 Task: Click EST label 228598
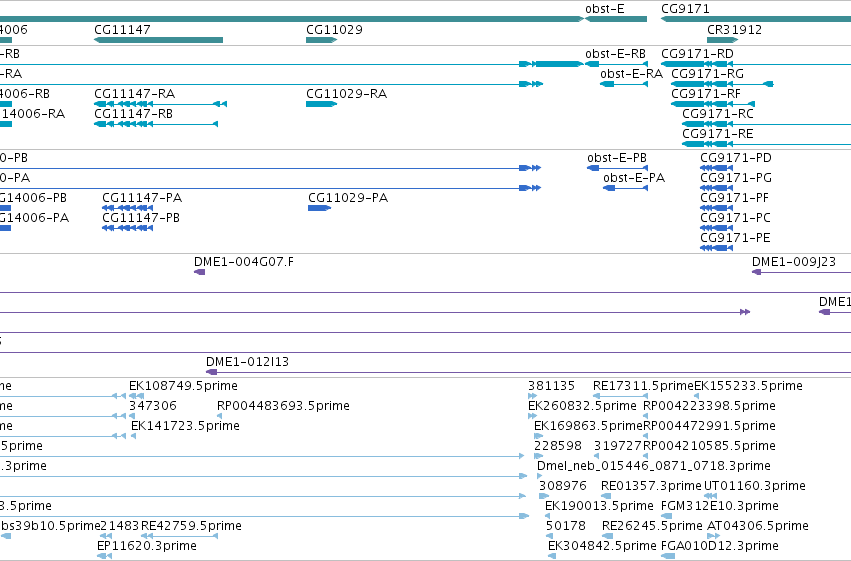click(x=557, y=446)
